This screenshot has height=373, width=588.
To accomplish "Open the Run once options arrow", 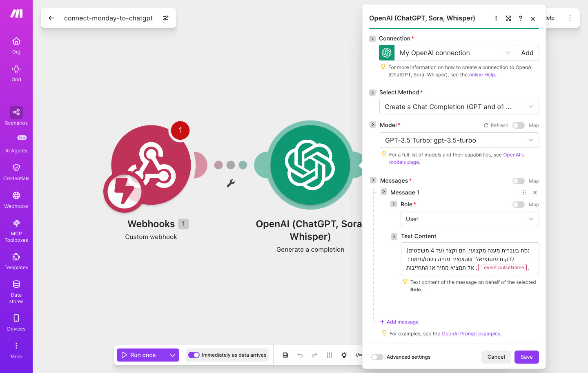I will [173, 355].
